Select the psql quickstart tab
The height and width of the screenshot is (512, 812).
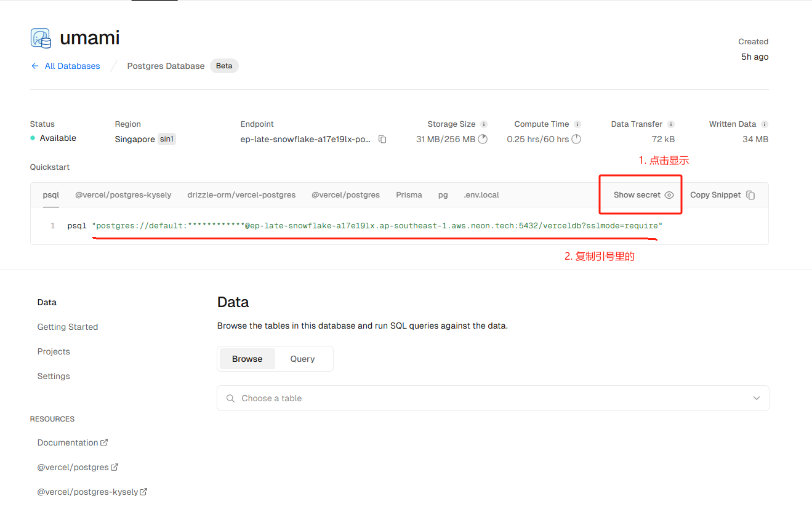coord(51,195)
